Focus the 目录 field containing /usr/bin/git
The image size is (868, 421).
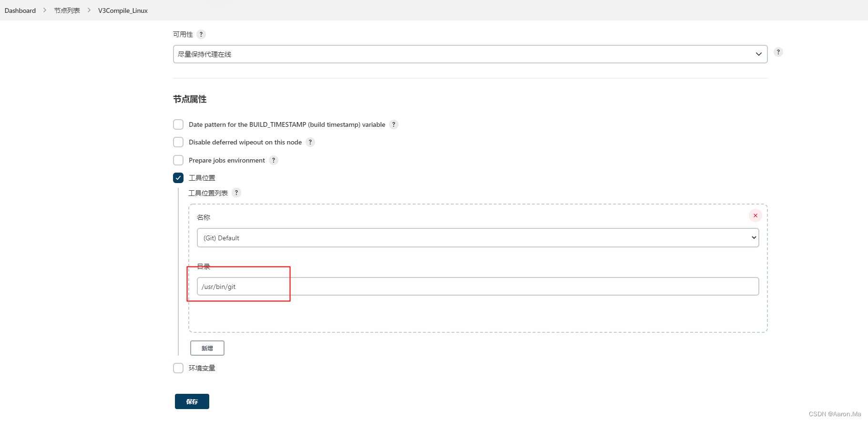point(478,287)
